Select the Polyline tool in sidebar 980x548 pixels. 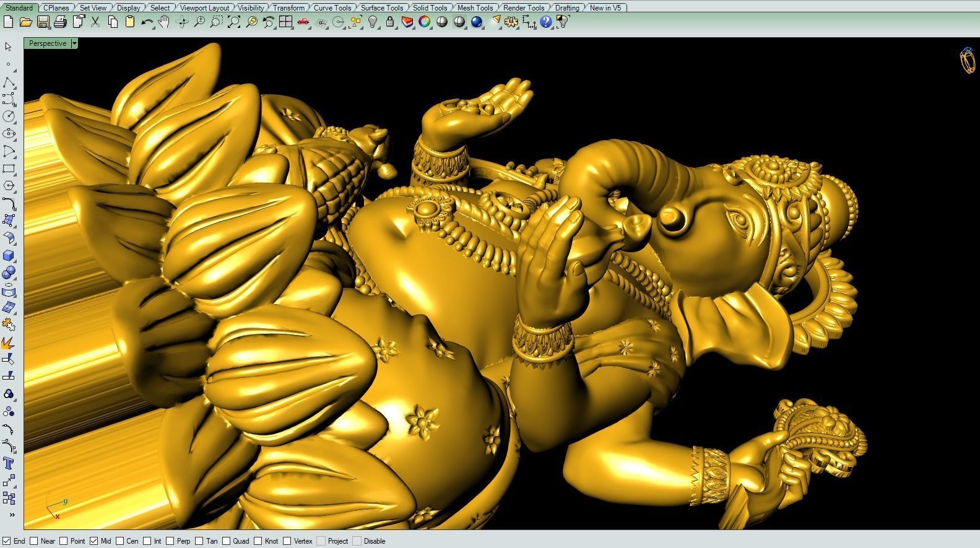tap(9, 82)
